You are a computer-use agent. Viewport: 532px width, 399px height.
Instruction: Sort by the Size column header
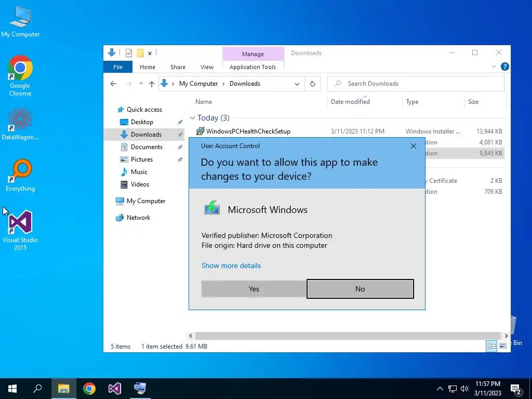(473, 102)
